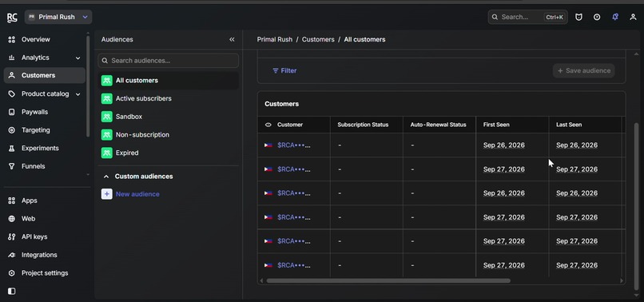Image resolution: width=644 pixels, height=302 pixels.
Task: Click the table scroll right arrow
Action: pyautogui.click(x=622, y=281)
